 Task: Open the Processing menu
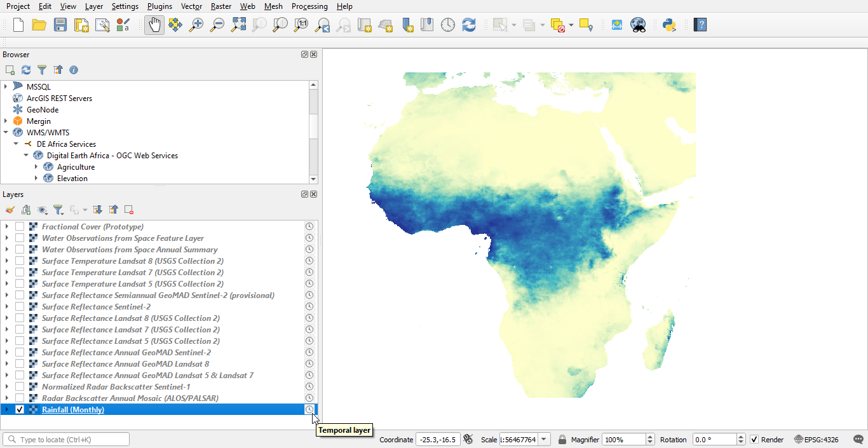pyautogui.click(x=309, y=6)
